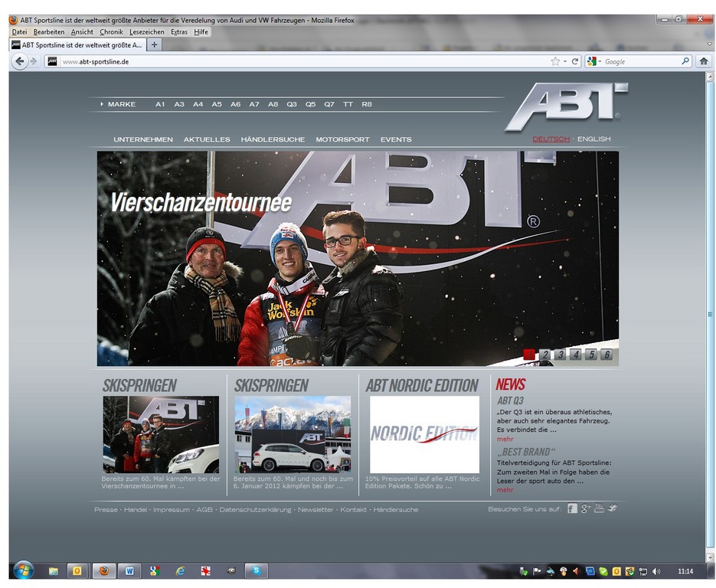Reload the page with the refresh icon
The height and width of the screenshot is (588, 716).
click(x=575, y=61)
